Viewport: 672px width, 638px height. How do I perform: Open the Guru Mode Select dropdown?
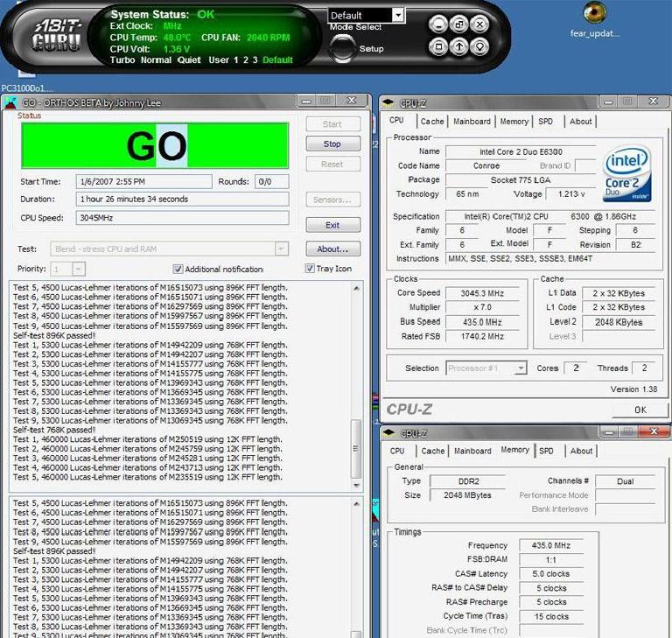[398, 16]
